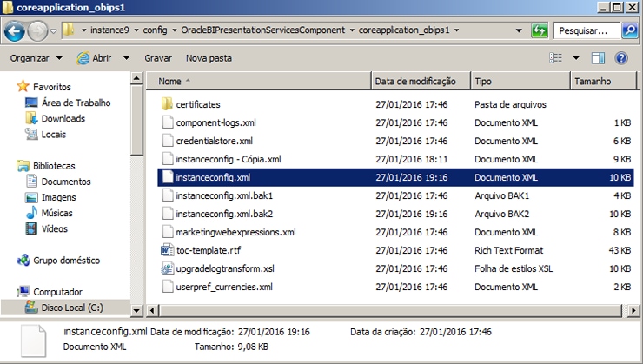Screen dimensions: 643x364
Task: Refresh the folder with green arrows icon
Action: pos(540,30)
